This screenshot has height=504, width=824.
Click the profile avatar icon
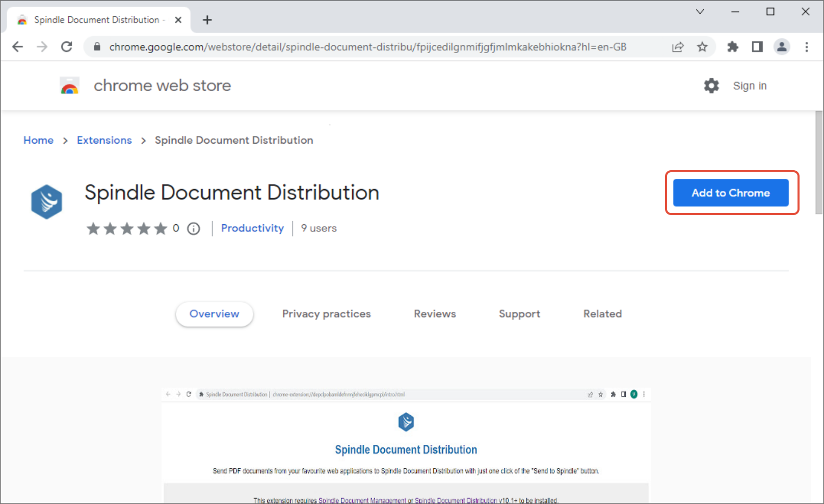point(782,47)
